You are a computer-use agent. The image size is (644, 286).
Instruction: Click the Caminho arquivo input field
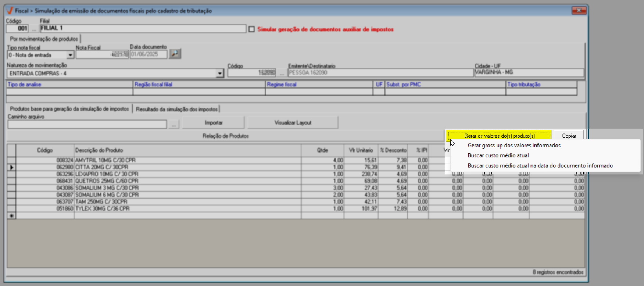[87, 125]
